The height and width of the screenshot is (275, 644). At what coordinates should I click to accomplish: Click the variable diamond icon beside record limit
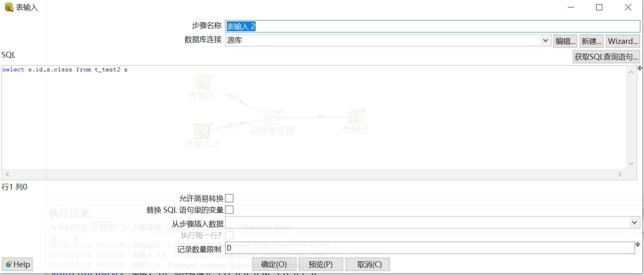(638, 245)
